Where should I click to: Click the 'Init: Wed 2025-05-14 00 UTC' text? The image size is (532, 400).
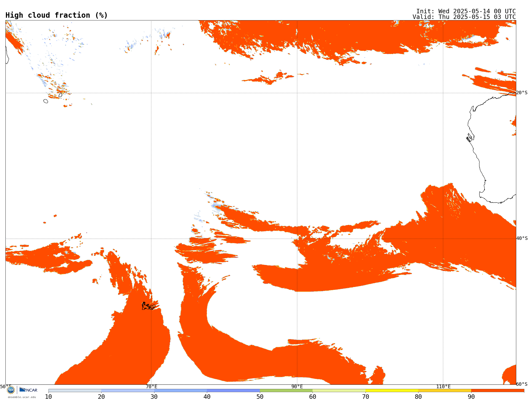[466, 11]
